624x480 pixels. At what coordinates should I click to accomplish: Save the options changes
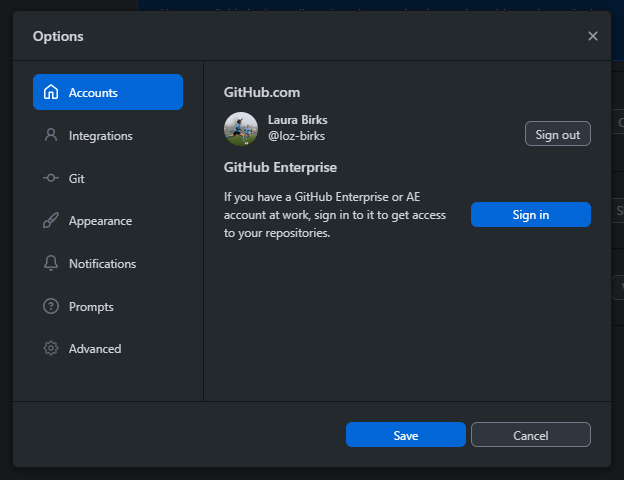(x=405, y=435)
